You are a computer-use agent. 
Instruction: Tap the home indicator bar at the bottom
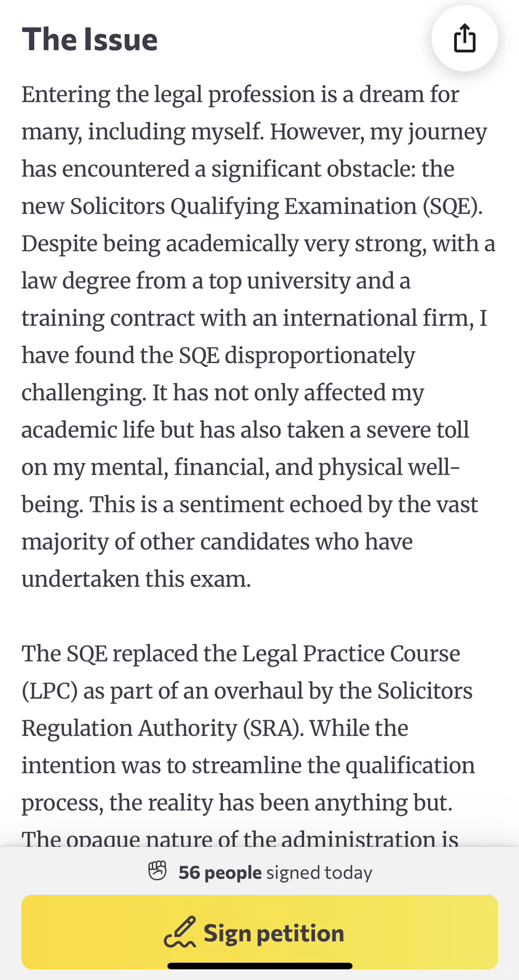click(x=260, y=966)
